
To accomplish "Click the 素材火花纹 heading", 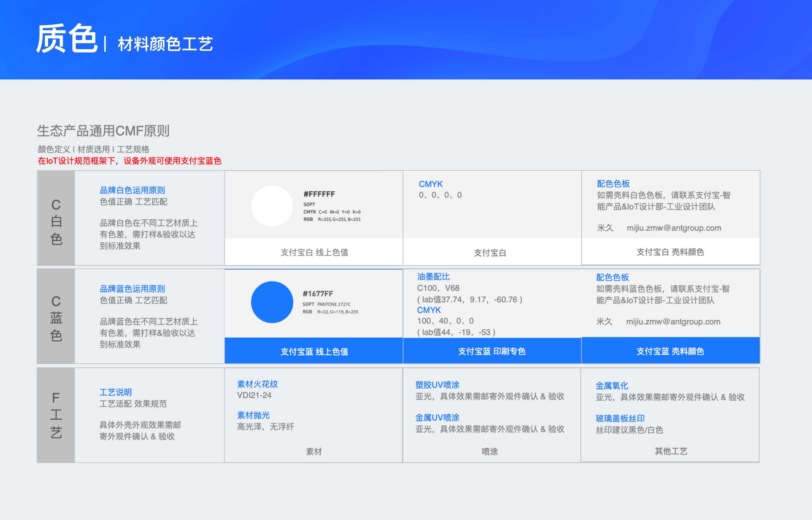I will [x=257, y=384].
